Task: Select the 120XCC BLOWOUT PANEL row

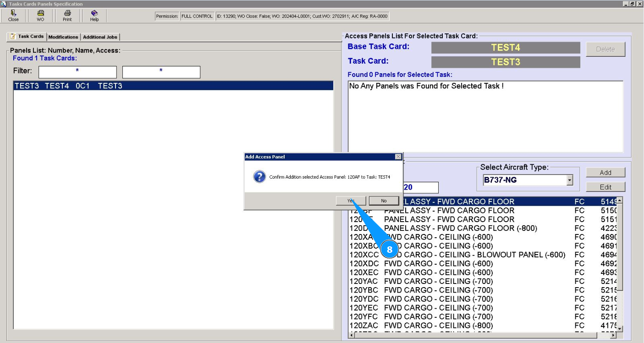Action: [x=482, y=255]
